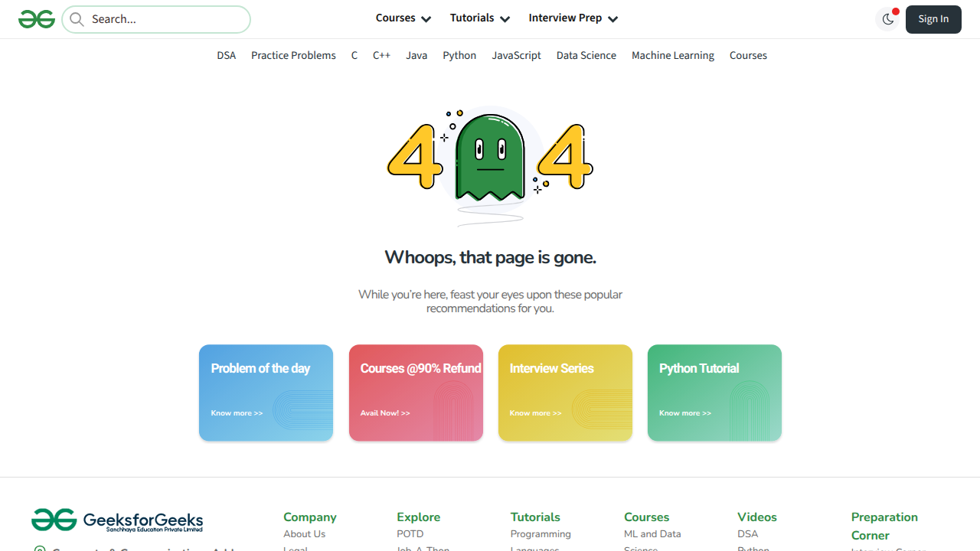Open Machine Learning subnav link
The image size is (980, 551).
click(673, 55)
